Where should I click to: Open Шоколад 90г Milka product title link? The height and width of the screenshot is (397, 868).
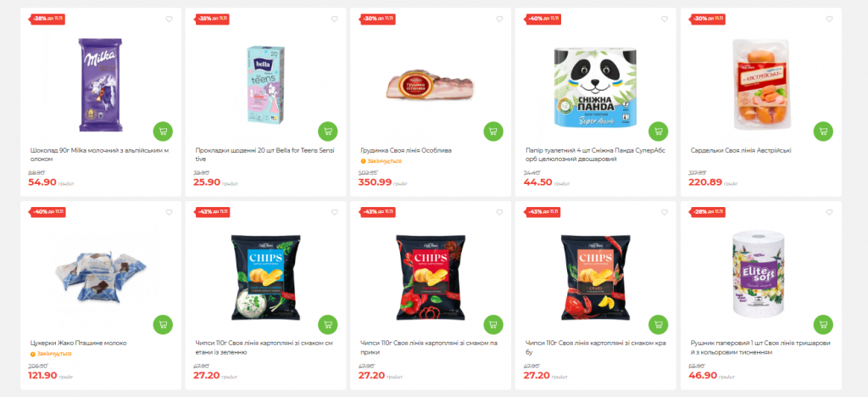[x=99, y=154]
